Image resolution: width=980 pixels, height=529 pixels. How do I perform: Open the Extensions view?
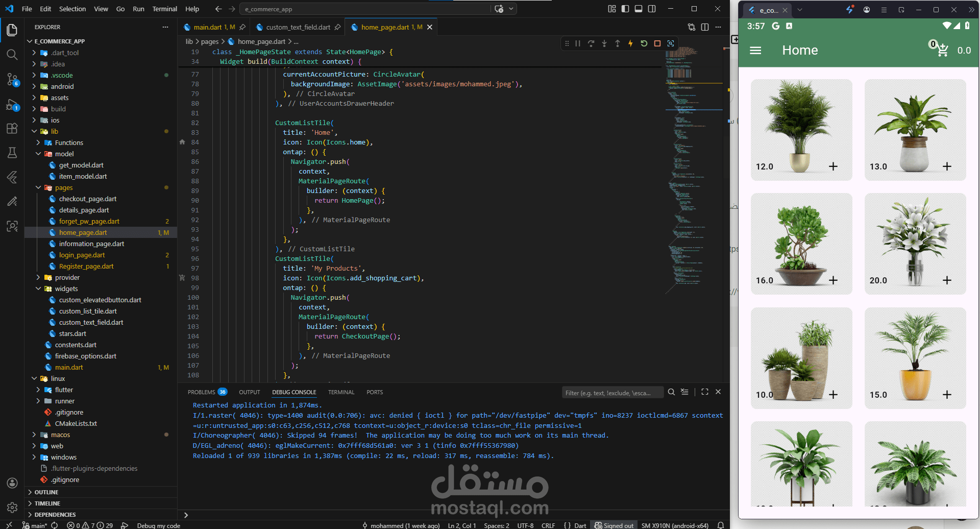12,128
